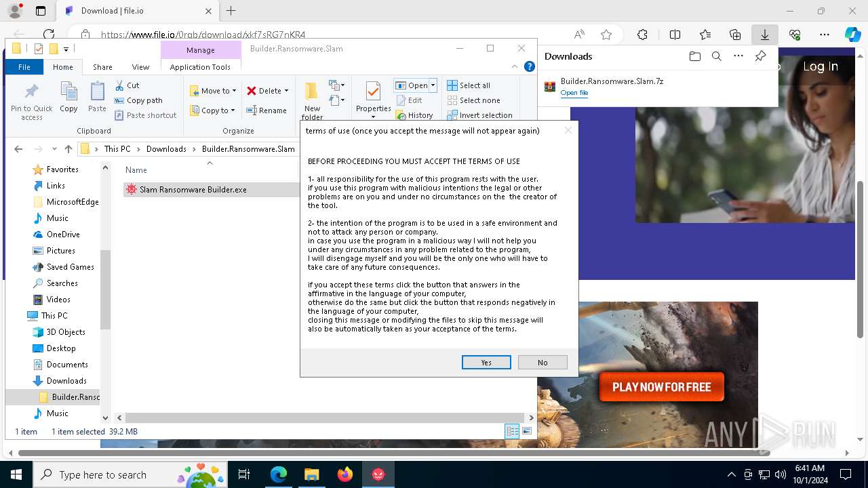Screen dimensions: 868x488
Task: Switch to the Share ribbon tab
Action: point(102,67)
